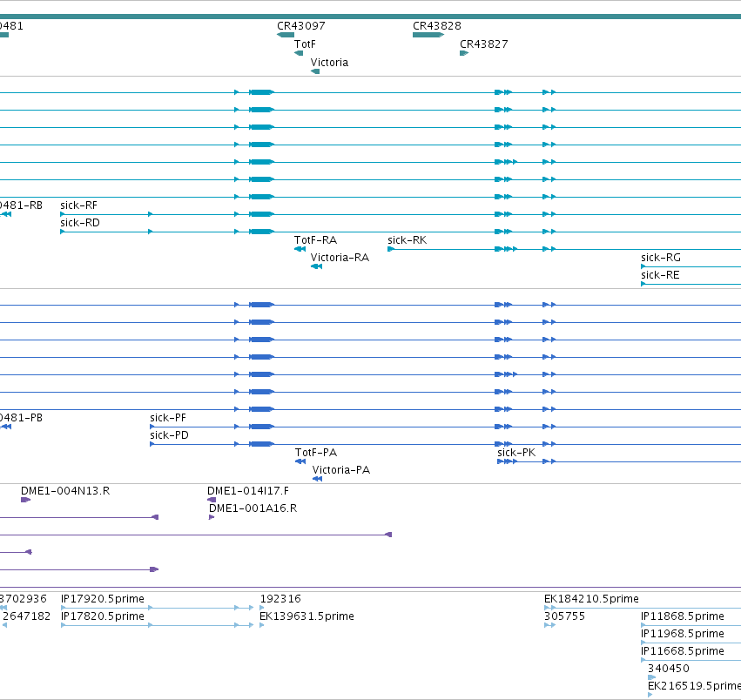The height and width of the screenshot is (700, 741).
Task: Select the CR43097 gene label
Action: click(x=301, y=26)
